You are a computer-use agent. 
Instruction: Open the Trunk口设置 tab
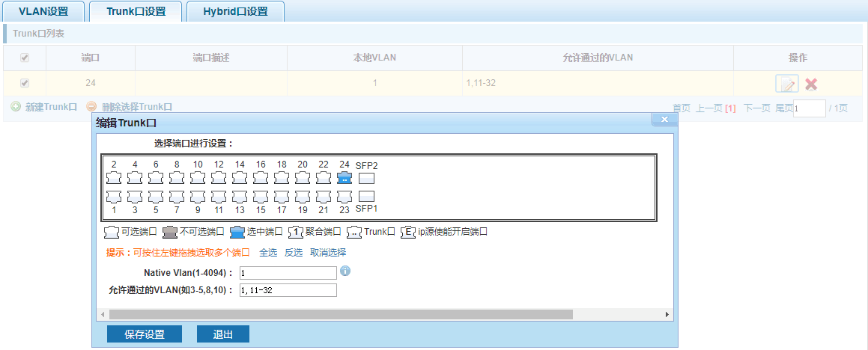click(x=136, y=12)
